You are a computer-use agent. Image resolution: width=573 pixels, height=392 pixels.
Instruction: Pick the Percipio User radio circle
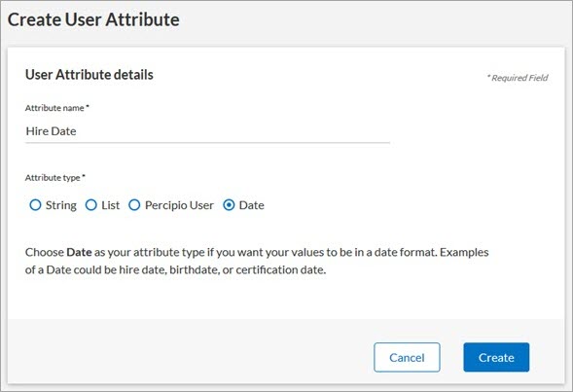134,205
